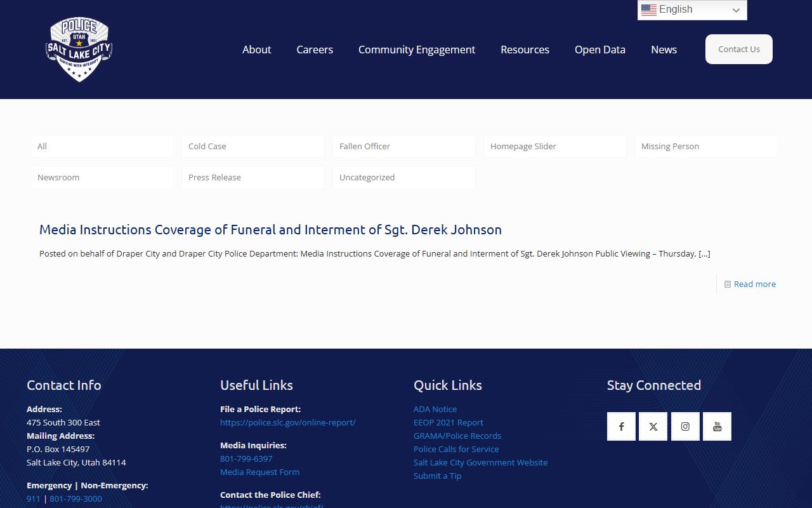Open the Media Request Form link
Viewport: 812px width, 508px height.
click(259, 472)
